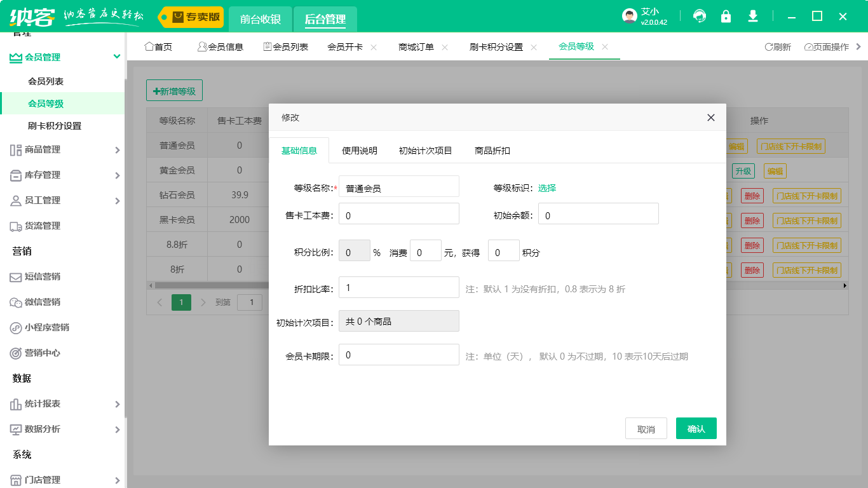This screenshot has width=868, height=488.
Task: Click the 确认 button
Action: pyautogui.click(x=696, y=429)
